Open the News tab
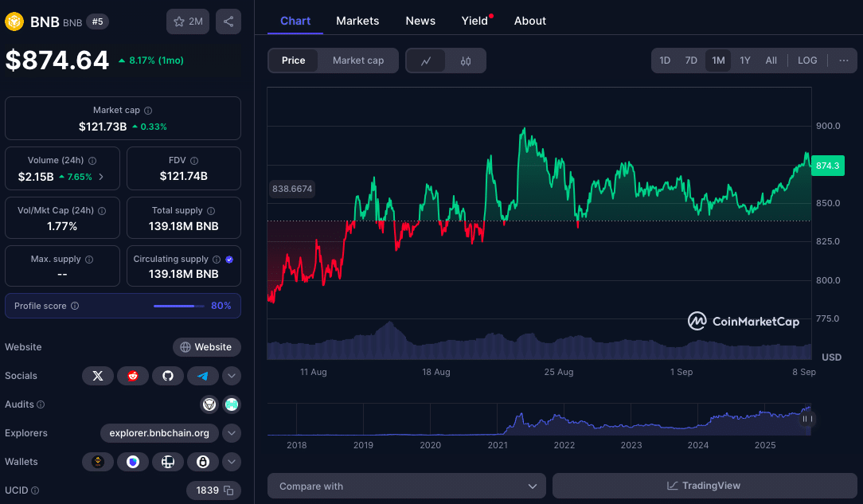 coord(420,21)
